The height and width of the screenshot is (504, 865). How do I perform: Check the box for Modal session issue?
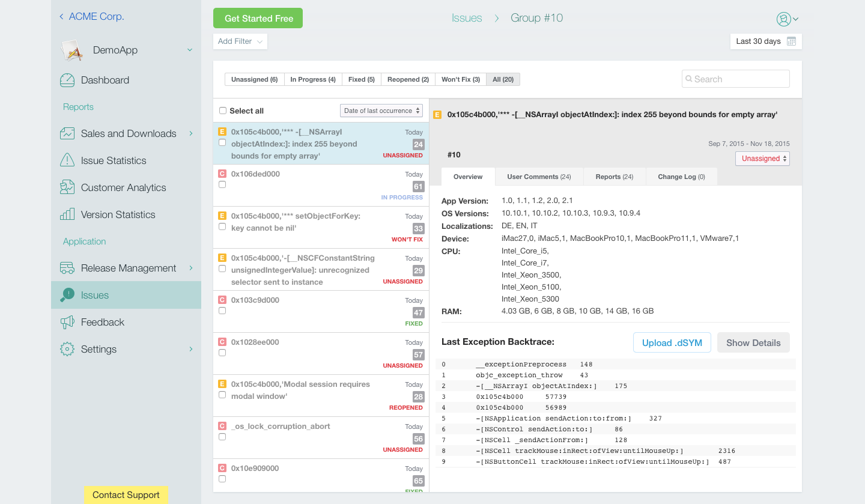222,395
